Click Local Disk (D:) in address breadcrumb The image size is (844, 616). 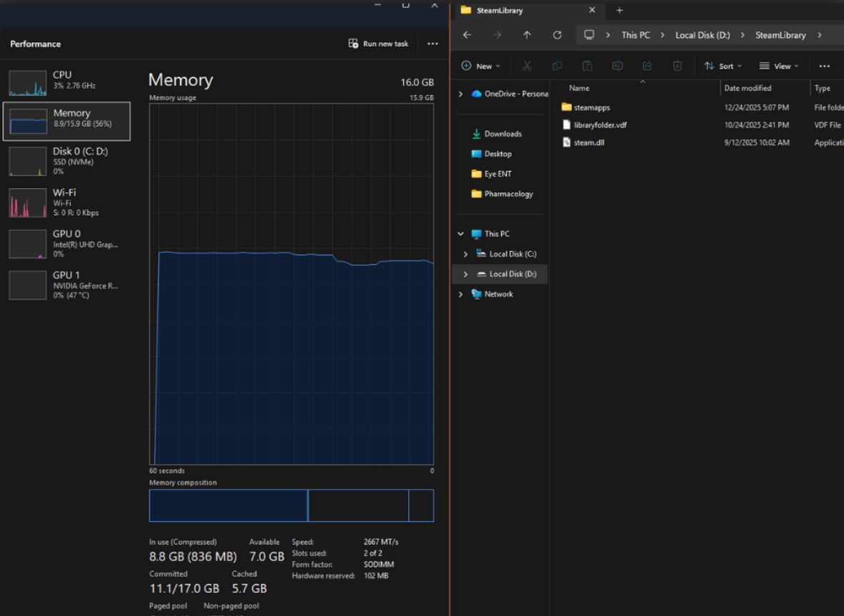tap(702, 35)
